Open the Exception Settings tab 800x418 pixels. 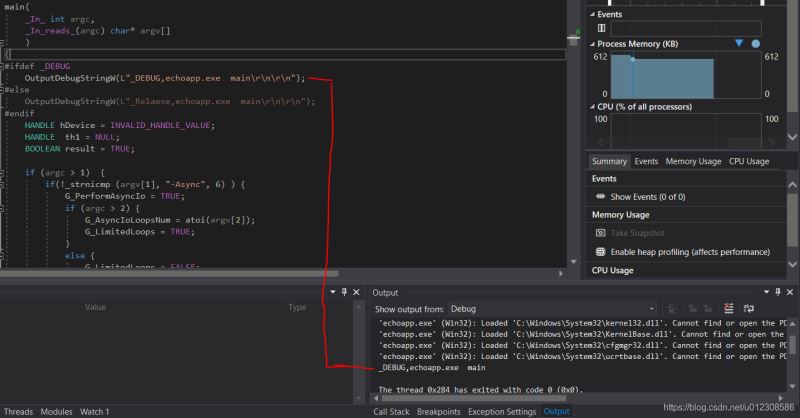point(502,411)
